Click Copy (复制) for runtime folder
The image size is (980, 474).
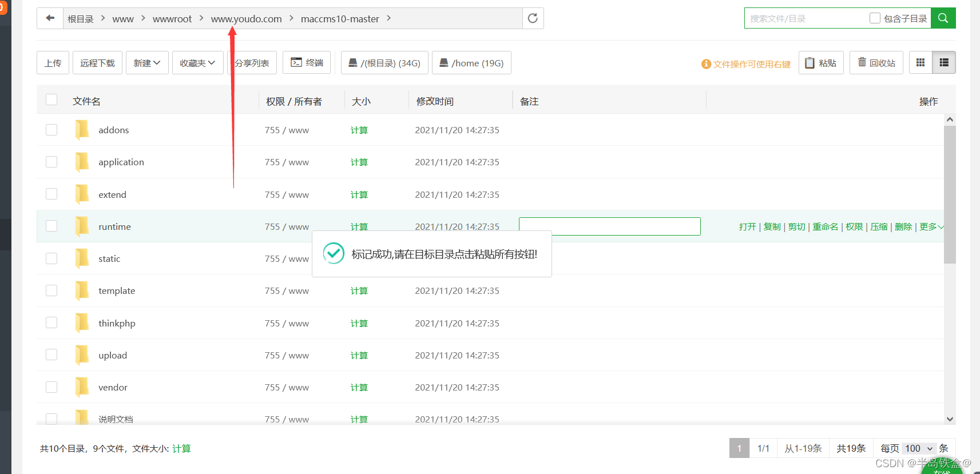point(772,227)
